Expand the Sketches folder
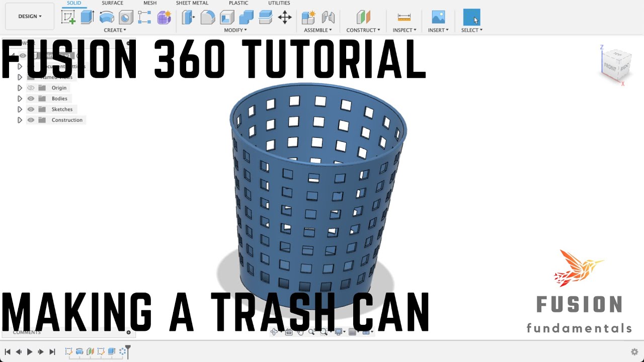 (20, 109)
